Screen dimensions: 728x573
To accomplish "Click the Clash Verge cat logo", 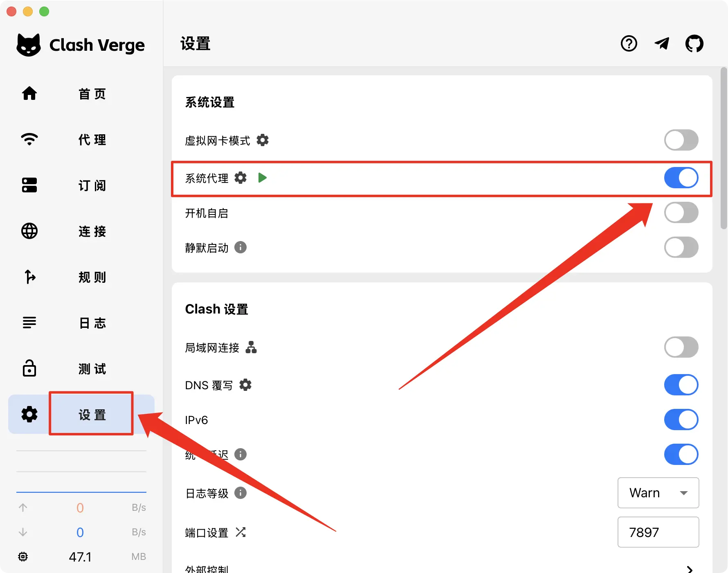I will point(29,45).
